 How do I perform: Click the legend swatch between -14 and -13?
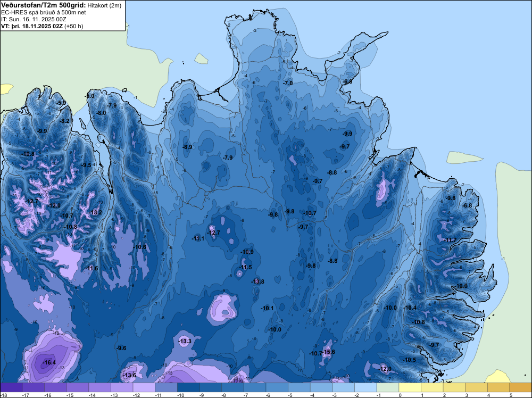click(x=100, y=387)
